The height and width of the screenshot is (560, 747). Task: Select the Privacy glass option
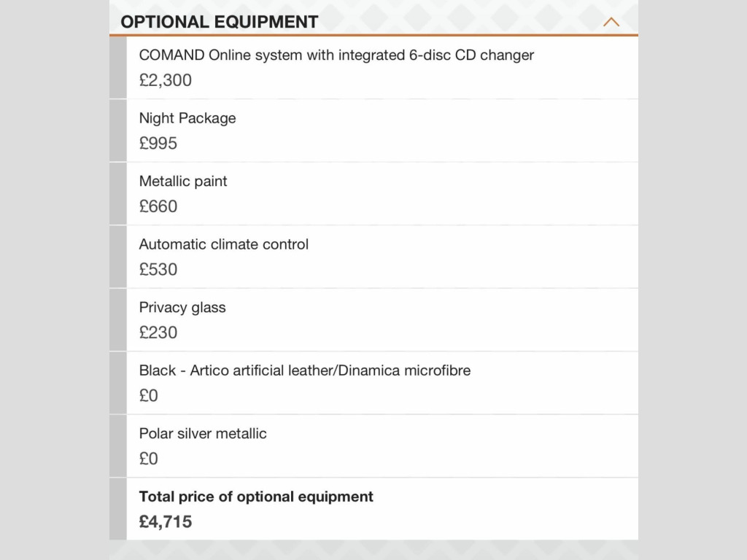tap(182, 307)
